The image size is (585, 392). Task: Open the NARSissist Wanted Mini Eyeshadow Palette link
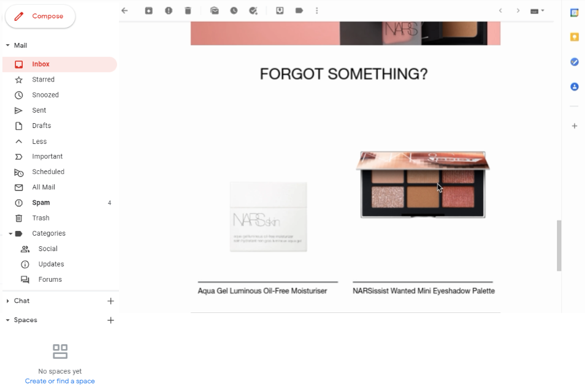click(x=424, y=291)
